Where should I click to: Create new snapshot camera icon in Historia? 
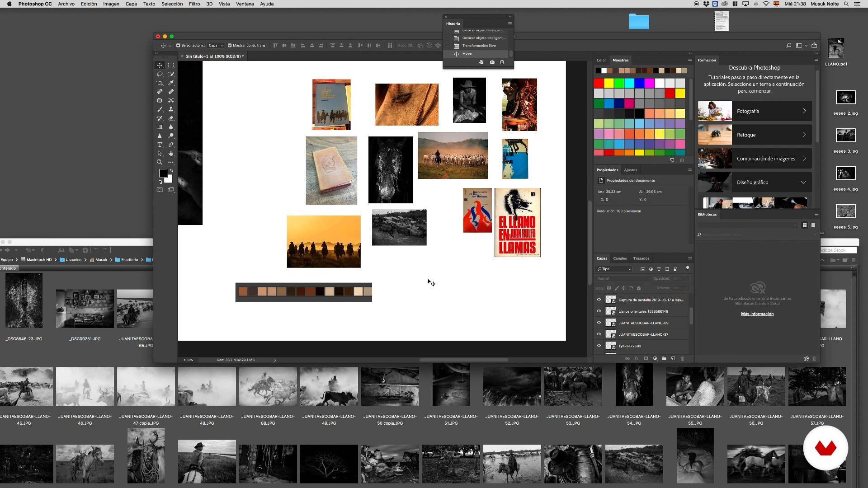[x=492, y=62]
